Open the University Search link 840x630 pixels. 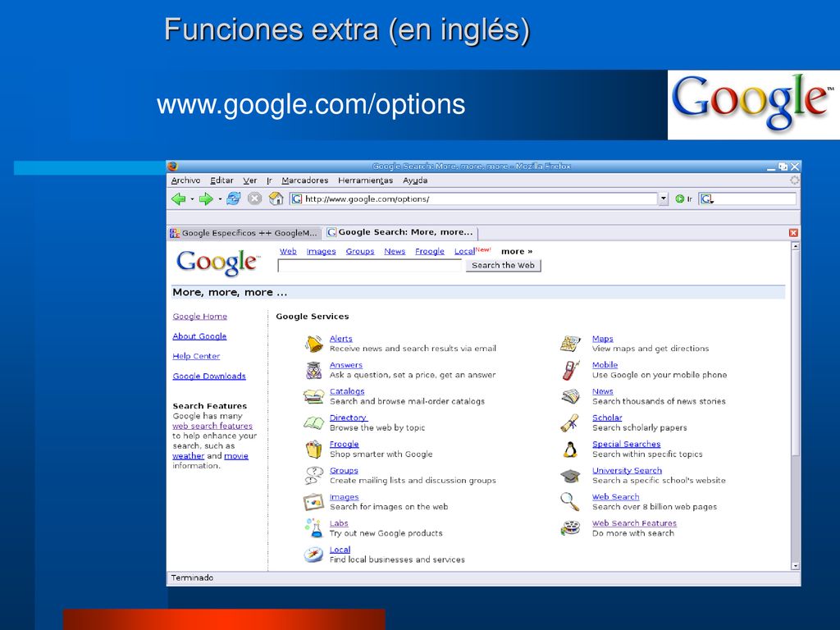pyautogui.click(x=627, y=470)
